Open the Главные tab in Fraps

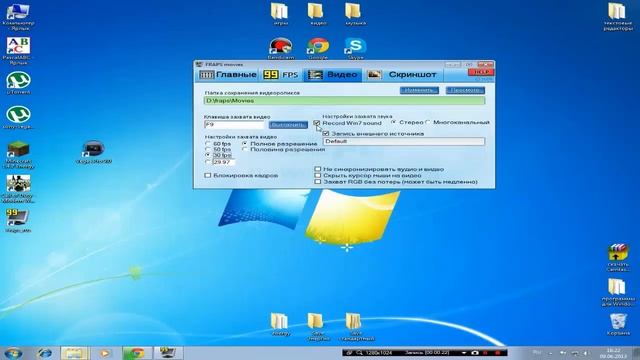click(x=228, y=75)
